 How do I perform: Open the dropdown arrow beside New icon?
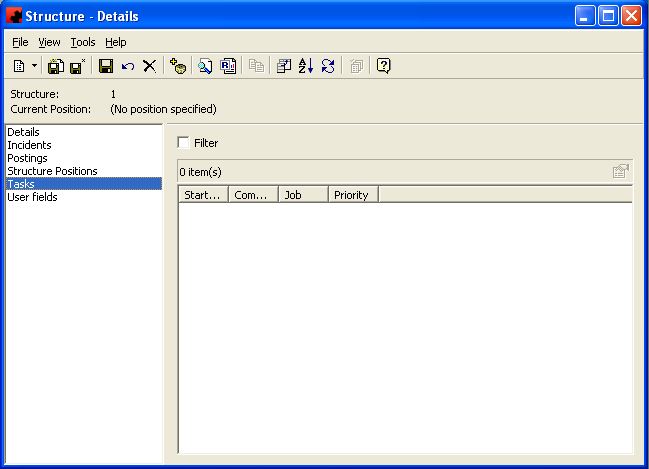pyautogui.click(x=34, y=66)
